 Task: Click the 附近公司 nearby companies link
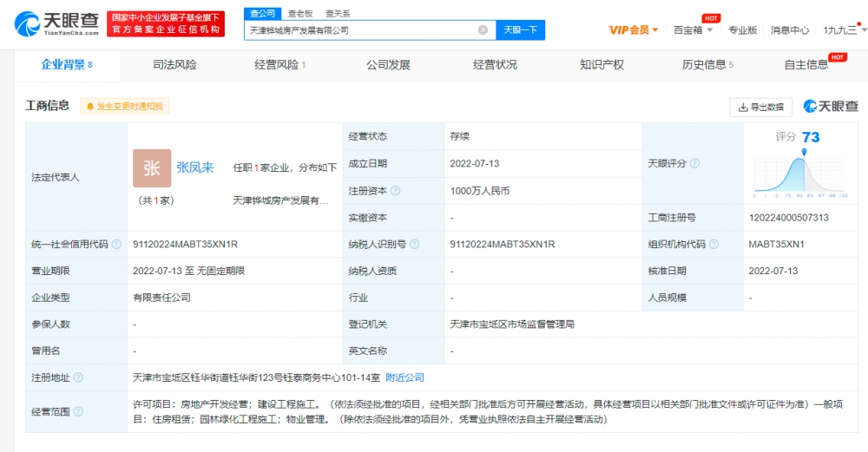tap(404, 377)
